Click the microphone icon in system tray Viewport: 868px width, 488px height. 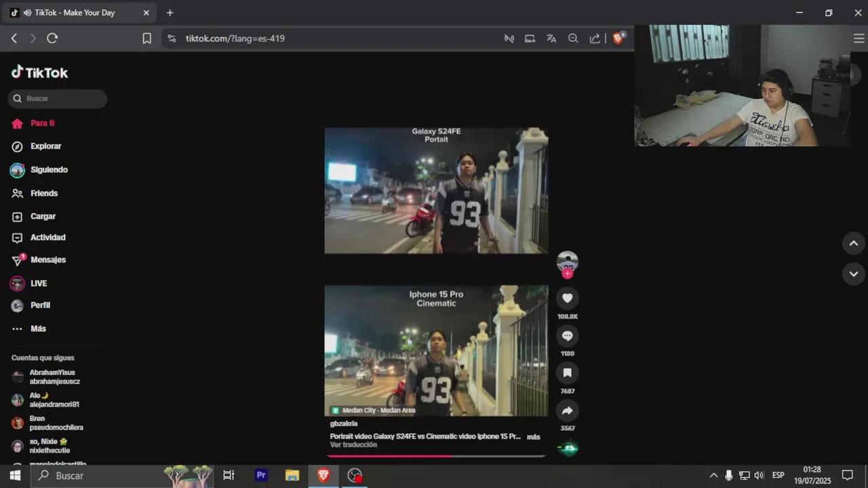(729, 476)
